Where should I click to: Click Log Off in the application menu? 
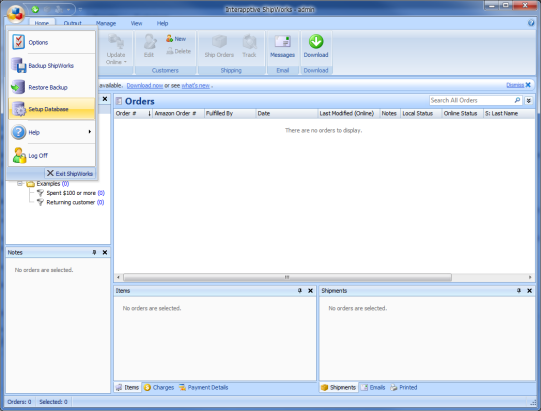52,155
